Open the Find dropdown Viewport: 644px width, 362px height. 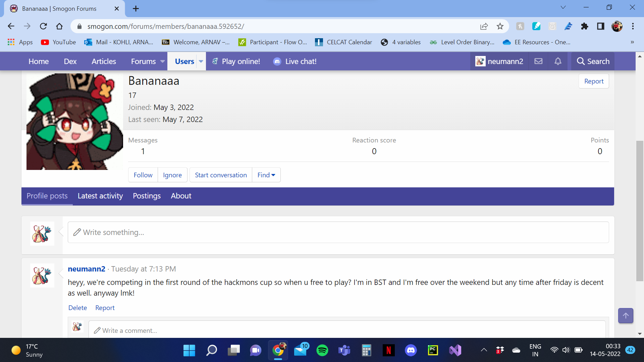[266, 175]
